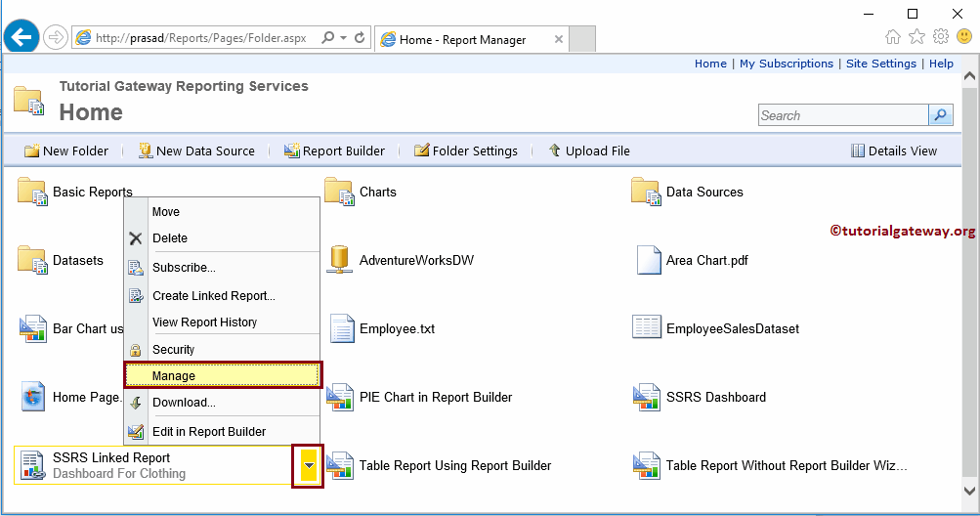Click the Search input field

point(843,115)
